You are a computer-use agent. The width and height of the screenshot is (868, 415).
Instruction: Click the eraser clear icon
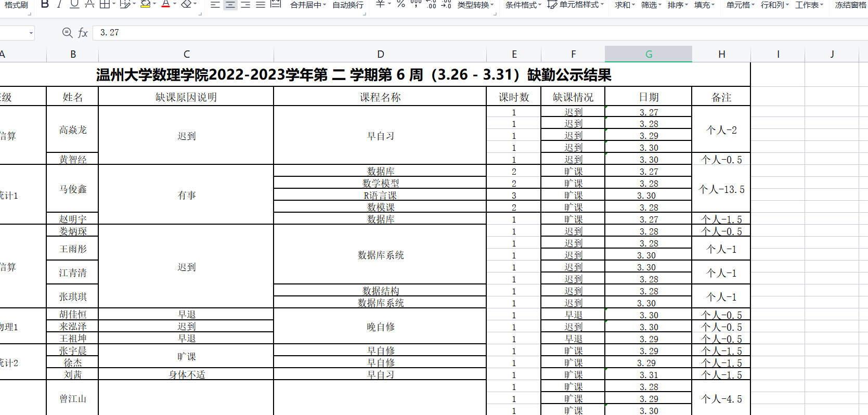(x=186, y=5)
